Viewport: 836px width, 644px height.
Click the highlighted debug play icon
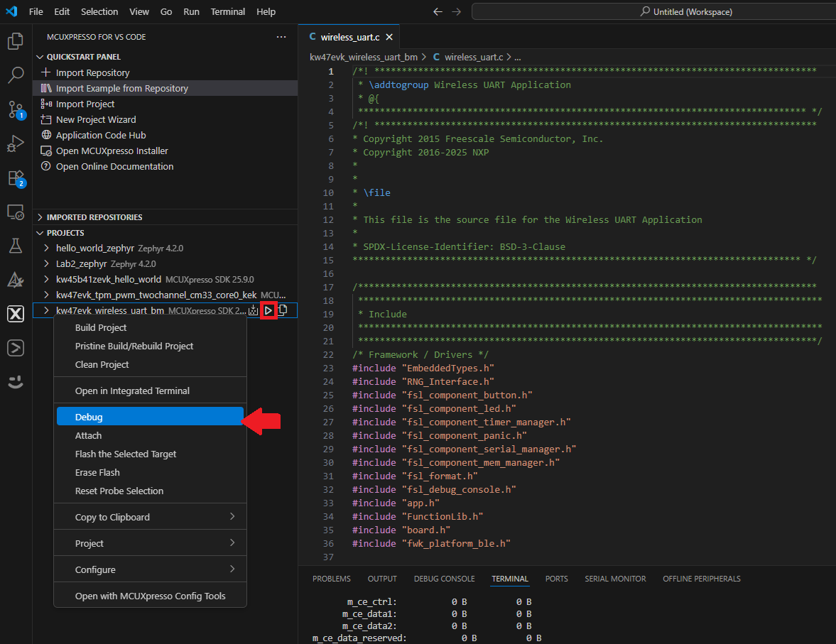(x=268, y=310)
